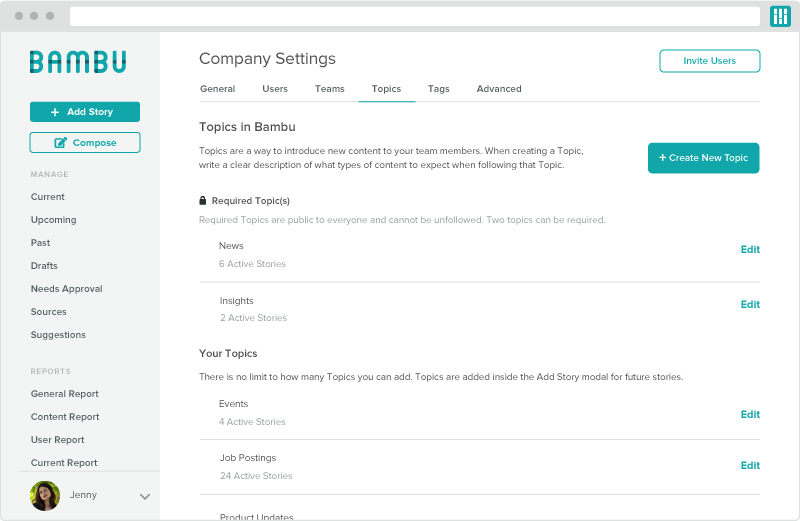Click Invite Users button
This screenshot has height=521, width=800.
coord(709,61)
